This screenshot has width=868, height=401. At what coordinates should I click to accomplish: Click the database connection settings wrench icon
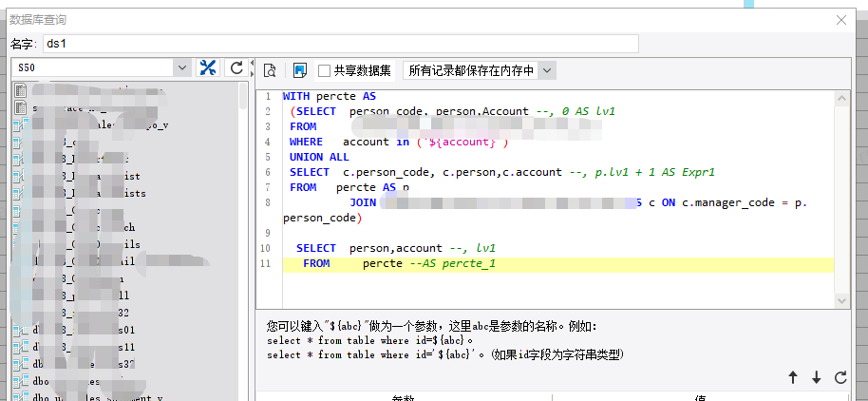(x=207, y=68)
